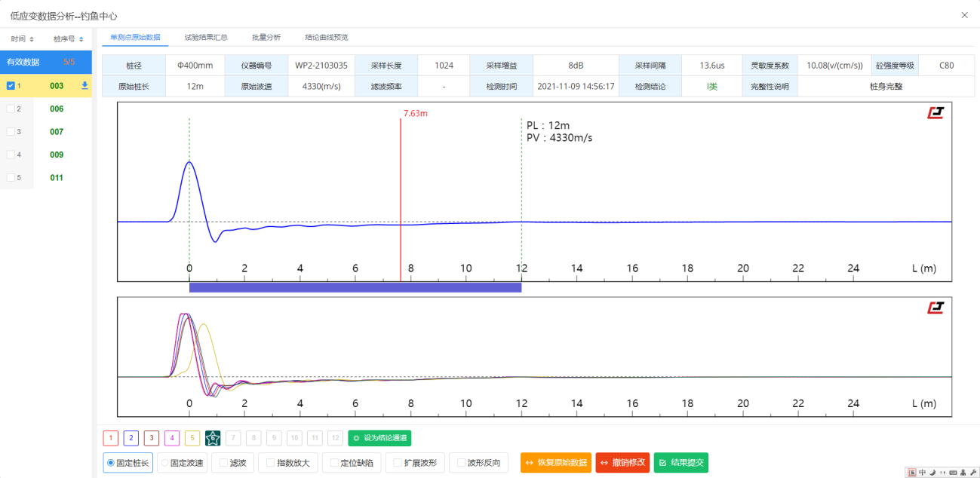Image resolution: width=980 pixels, height=478 pixels.
Task: Click the blue pile length bar below the chart
Action: 355,287
